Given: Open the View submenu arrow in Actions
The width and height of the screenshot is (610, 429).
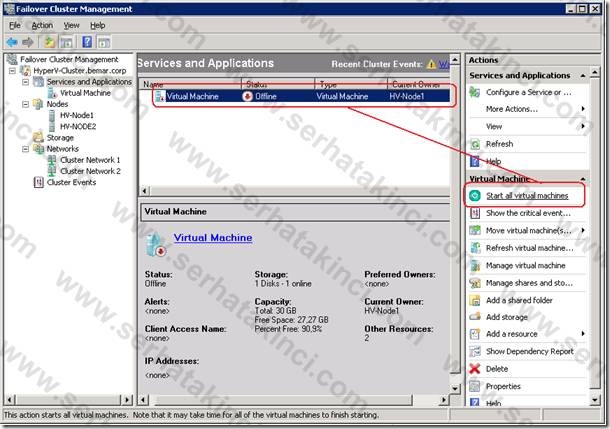Looking at the screenshot, I should tap(583, 126).
